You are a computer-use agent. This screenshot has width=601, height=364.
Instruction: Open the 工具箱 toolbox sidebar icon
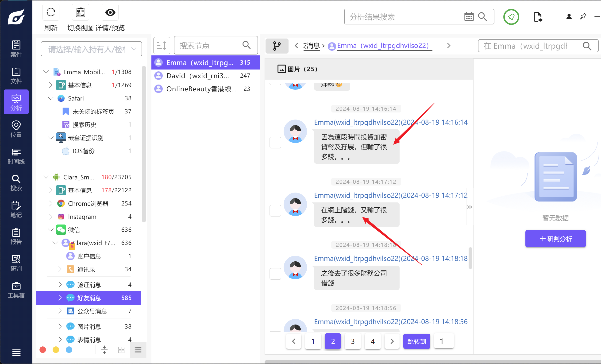click(x=16, y=290)
